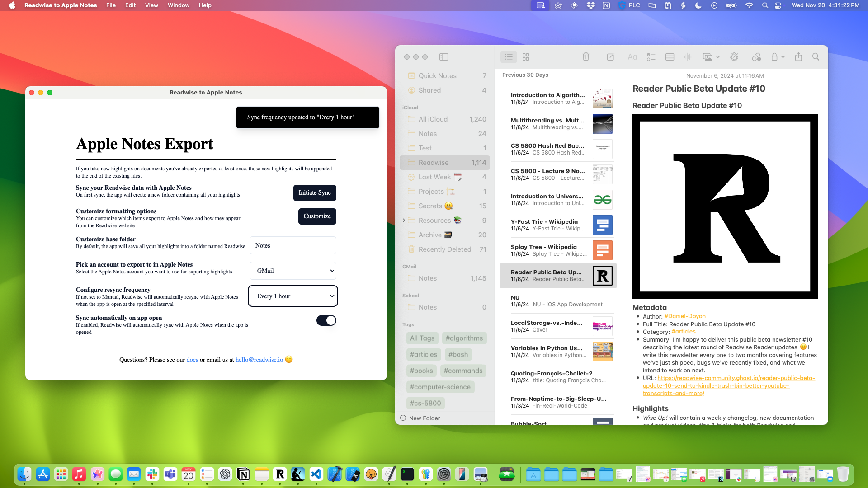Select the All iCloud folder
Image resolution: width=868 pixels, height=488 pixels.
point(445,119)
